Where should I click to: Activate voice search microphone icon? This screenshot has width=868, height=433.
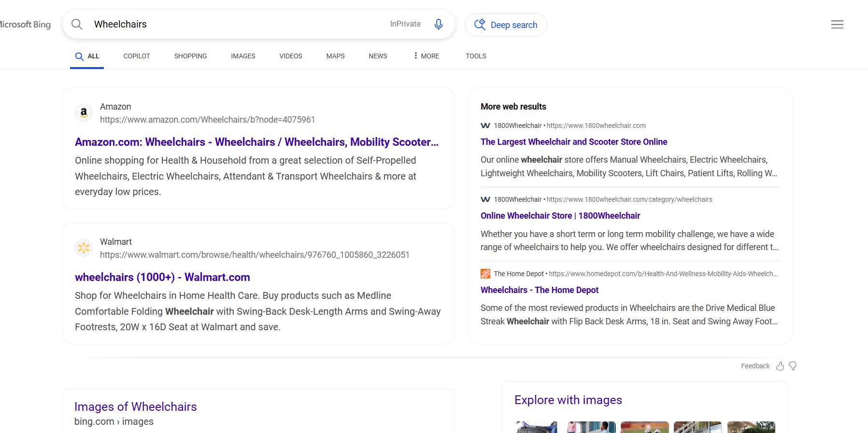pos(439,24)
